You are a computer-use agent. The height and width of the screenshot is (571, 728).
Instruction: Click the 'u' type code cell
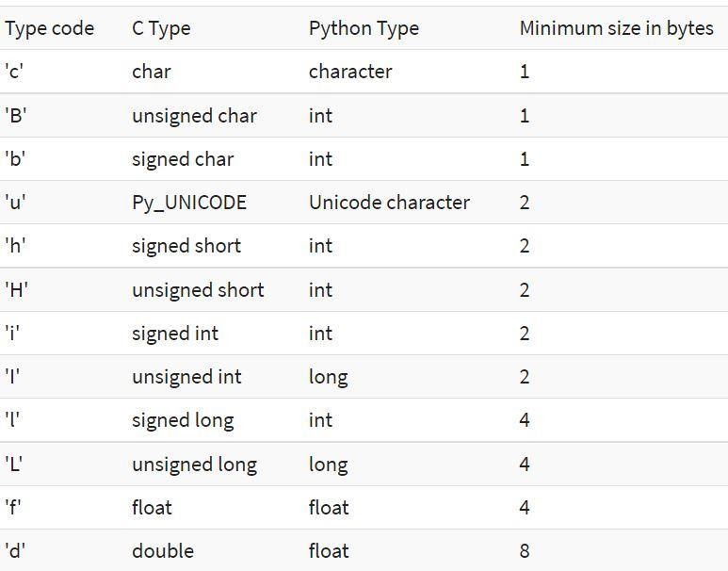click(x=14, y=203)
